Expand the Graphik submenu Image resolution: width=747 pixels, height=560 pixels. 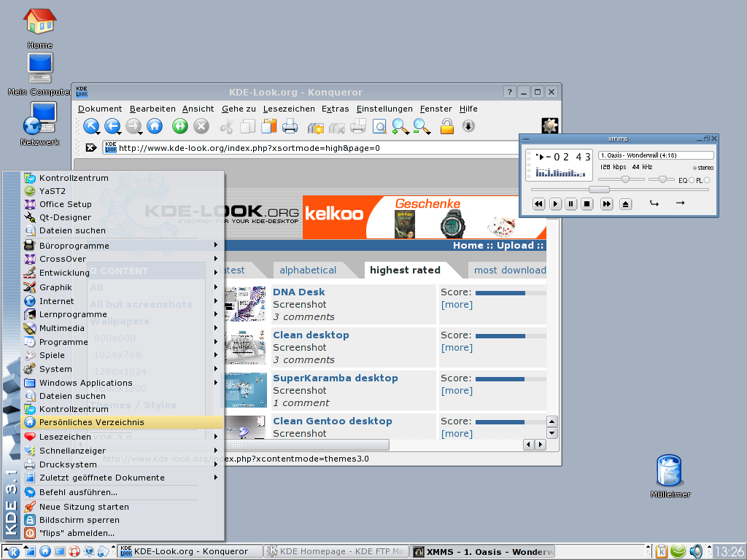(x=123, y=287)
